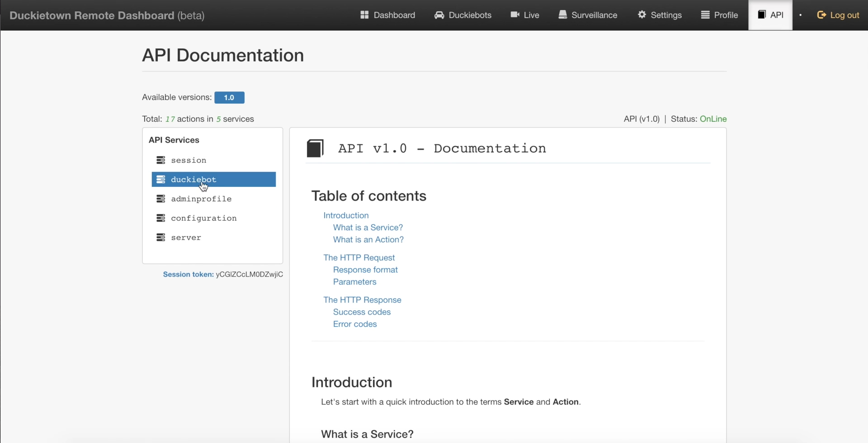Click the server icon beside configuration
The image size is (868, 443).
pyautogui.click(x=160, y=218)
